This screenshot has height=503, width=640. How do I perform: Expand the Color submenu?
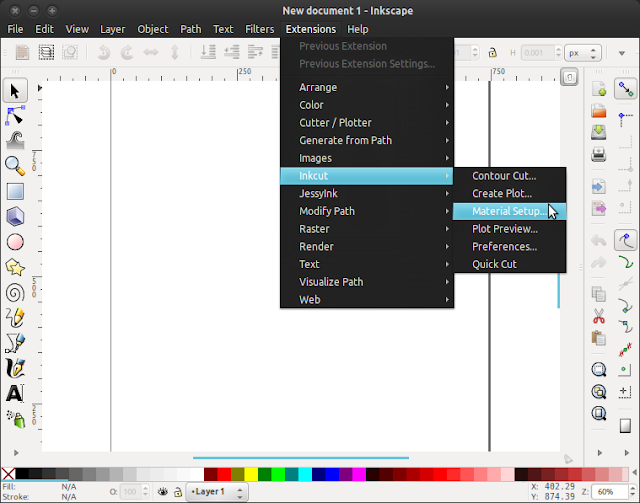click(x=367, y=105)
